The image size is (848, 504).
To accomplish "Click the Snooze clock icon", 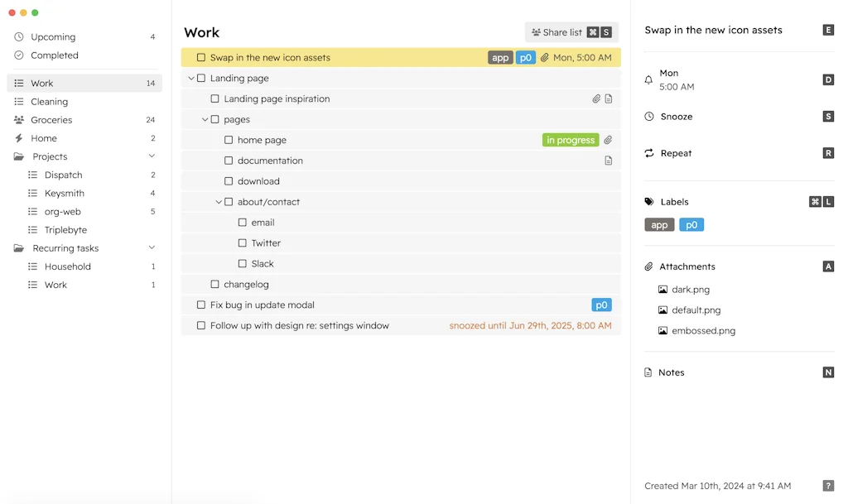I will point(649,117).
